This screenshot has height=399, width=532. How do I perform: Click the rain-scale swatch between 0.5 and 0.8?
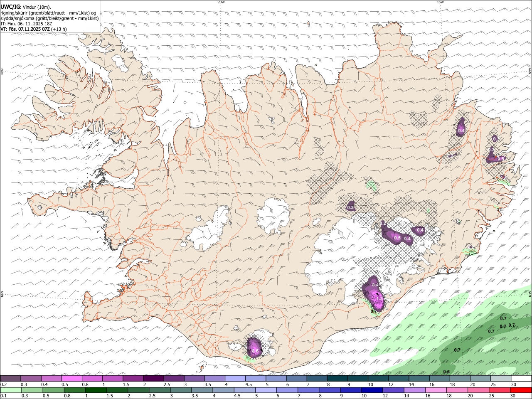pyautogui.click(x=53, y=390)
